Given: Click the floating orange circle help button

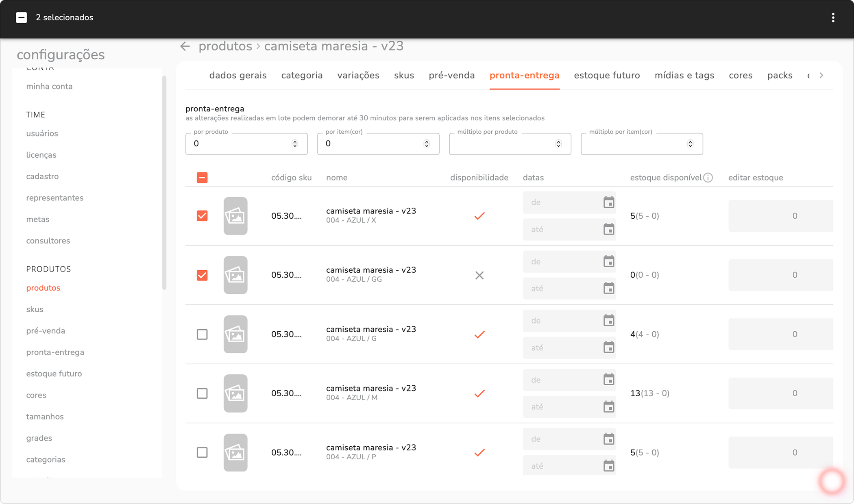Looking at the screenshot, I should tap(832, 481).
